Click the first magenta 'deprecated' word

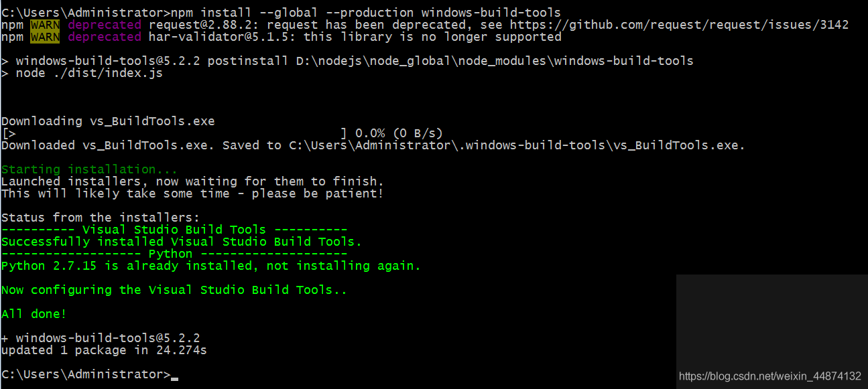pos(105,25)
